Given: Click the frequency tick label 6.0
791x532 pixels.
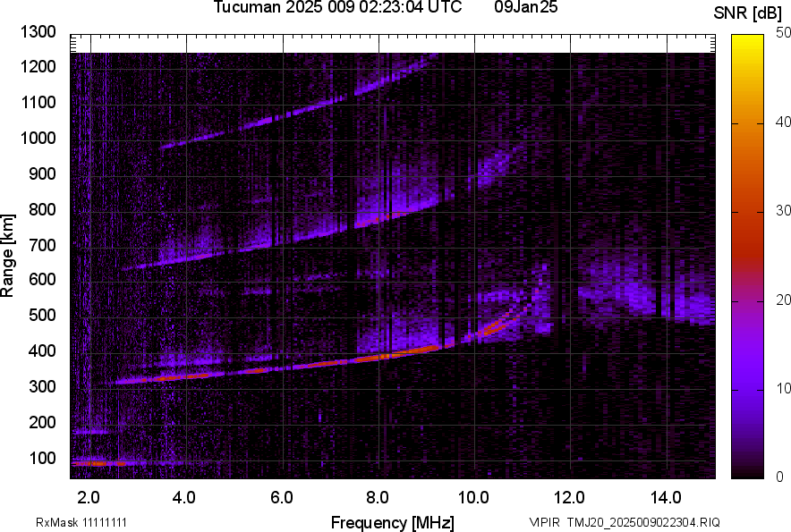Looking at the screenshot, I should [282, 498].
